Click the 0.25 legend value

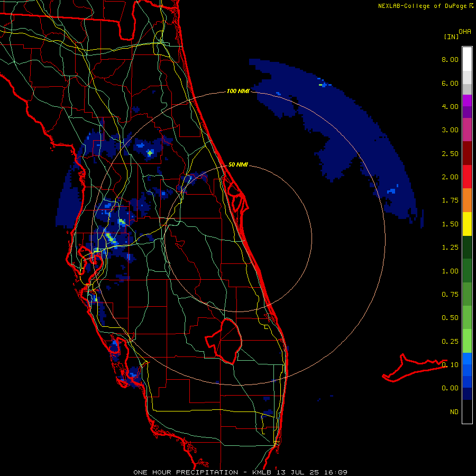pyautogui.click(x=450, y=342)
